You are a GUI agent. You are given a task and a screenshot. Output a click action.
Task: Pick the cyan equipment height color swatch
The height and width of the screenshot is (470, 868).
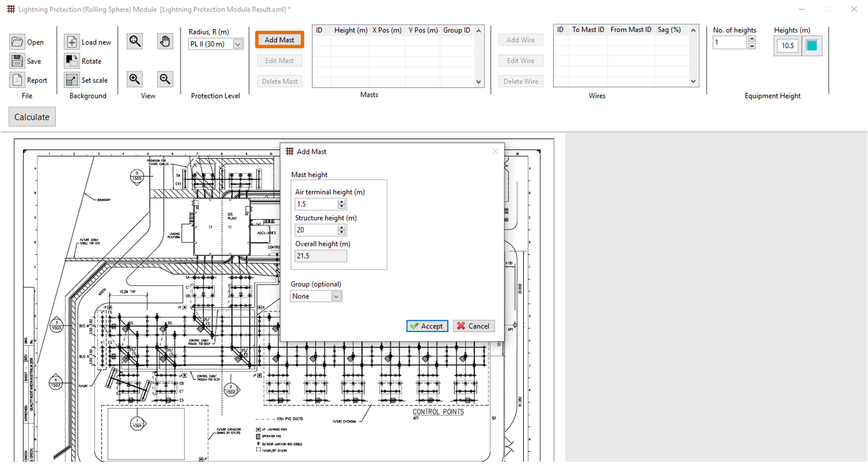(812, 46)
